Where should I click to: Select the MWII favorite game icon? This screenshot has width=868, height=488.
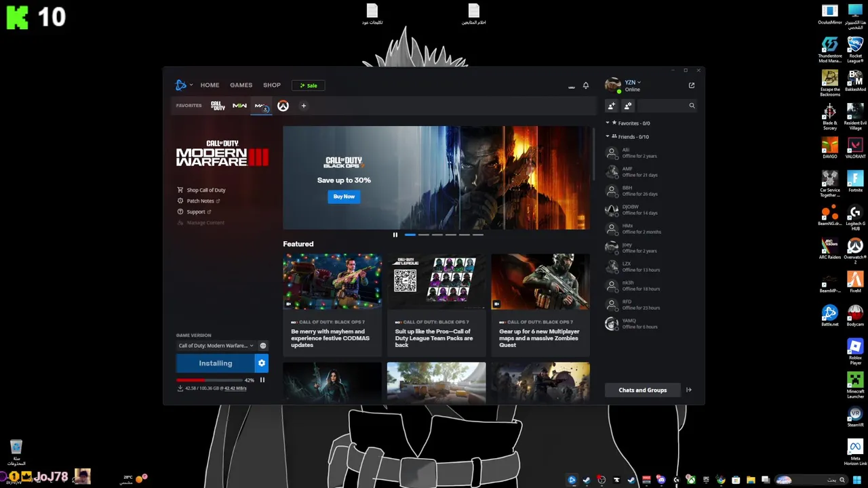click(x=239, y=106)
